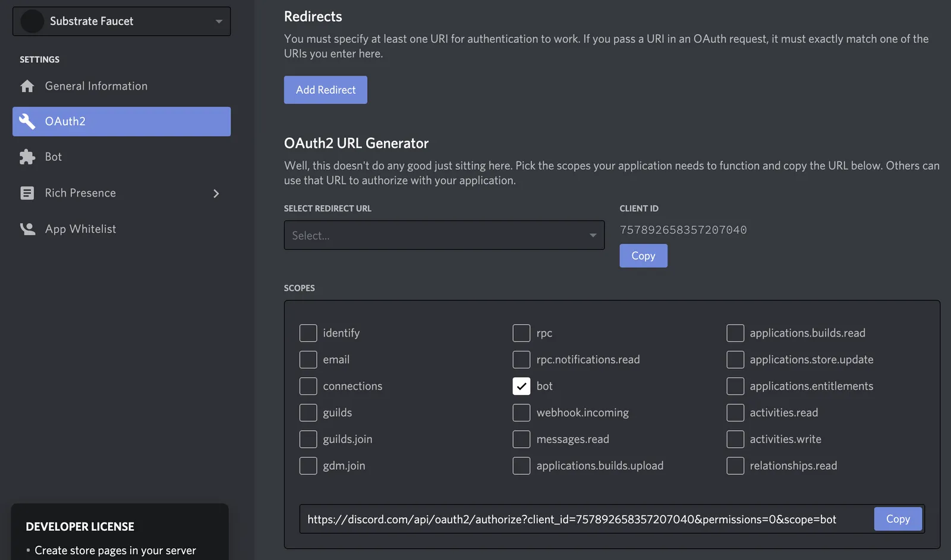Screen dimensions: 951x560
Task: Click the Redirects heading
Action: (313, 17)
